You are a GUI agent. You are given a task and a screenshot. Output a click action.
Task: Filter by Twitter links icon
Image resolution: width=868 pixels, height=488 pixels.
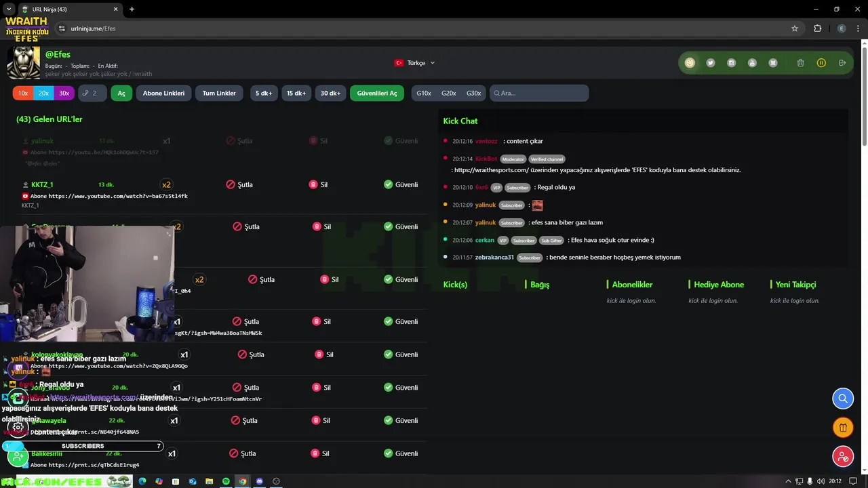click(711, 63)
